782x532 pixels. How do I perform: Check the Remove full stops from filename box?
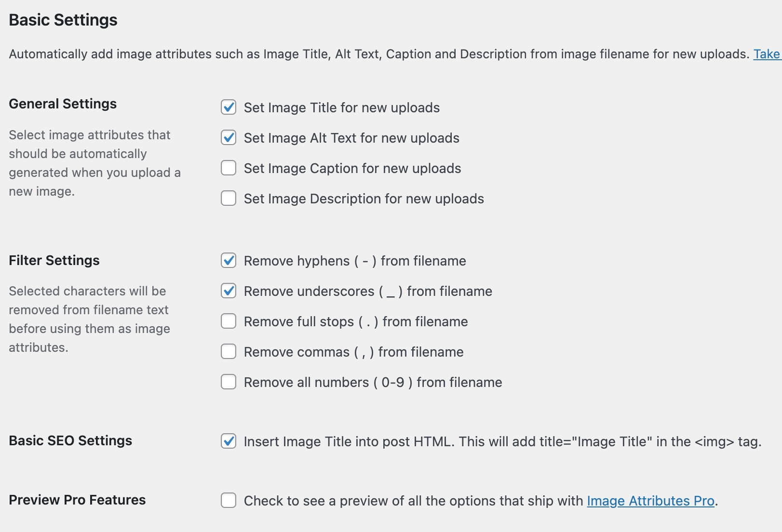(x=229, y=321)
